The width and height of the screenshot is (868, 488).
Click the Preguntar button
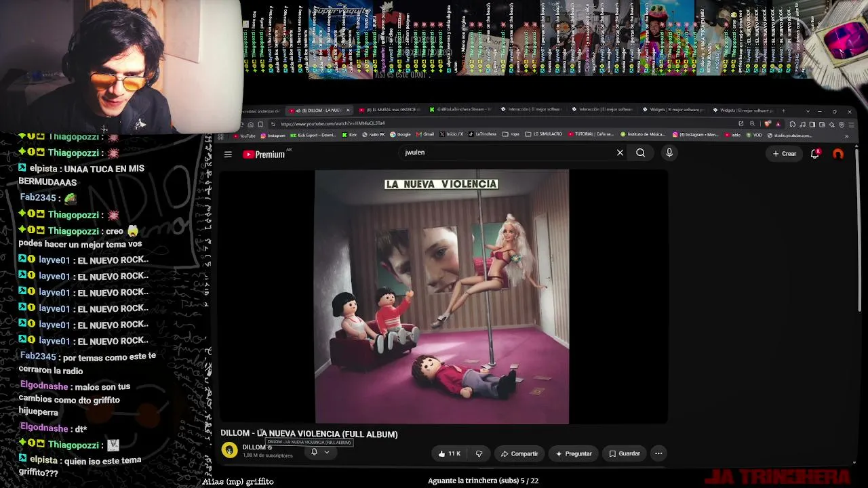574,453
